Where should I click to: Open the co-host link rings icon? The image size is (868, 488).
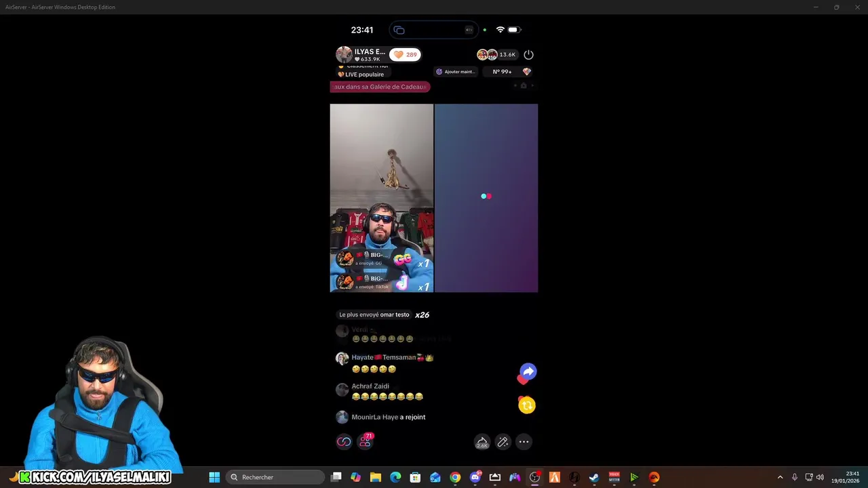344,442
